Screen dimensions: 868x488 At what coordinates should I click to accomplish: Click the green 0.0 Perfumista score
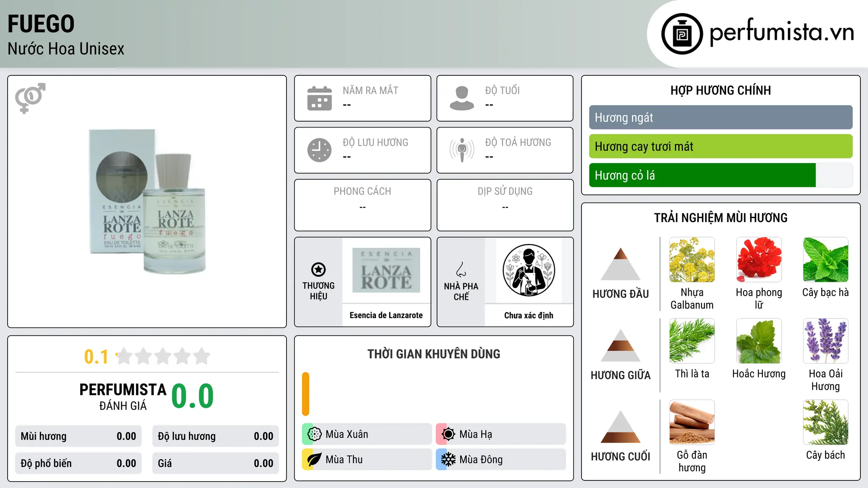pos(192,396)
